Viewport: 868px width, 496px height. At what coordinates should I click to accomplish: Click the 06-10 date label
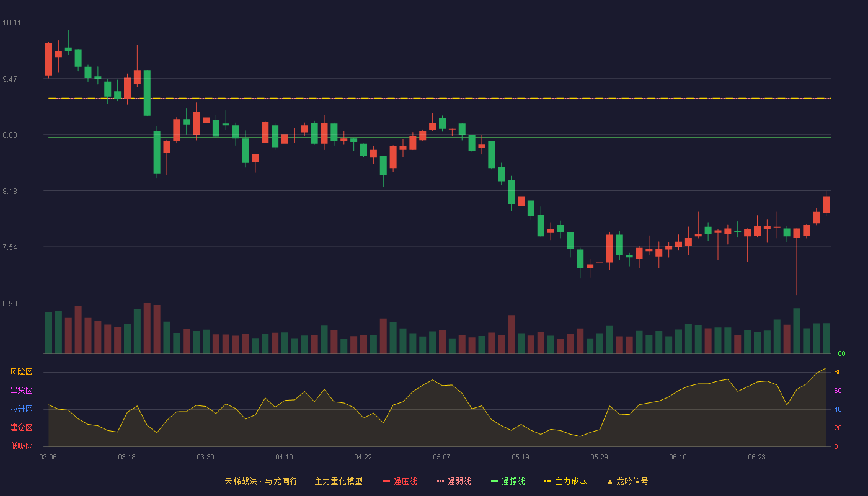pos(678,457)
